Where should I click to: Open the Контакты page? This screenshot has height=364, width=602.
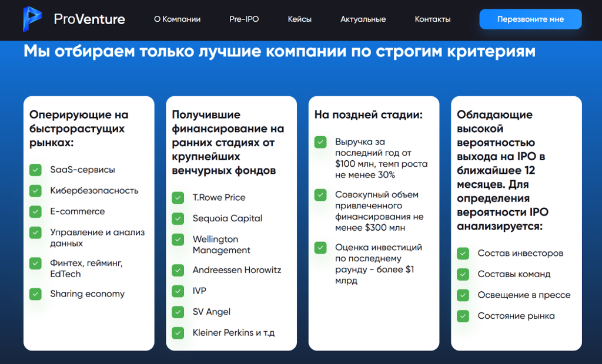432,19
